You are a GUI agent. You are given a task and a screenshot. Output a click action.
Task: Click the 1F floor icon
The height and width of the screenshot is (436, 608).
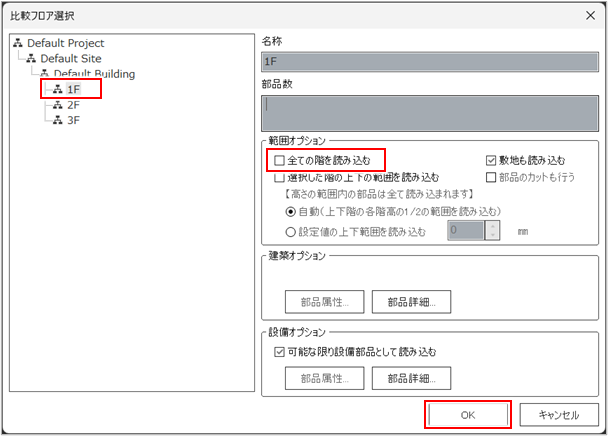pos(58,89)
